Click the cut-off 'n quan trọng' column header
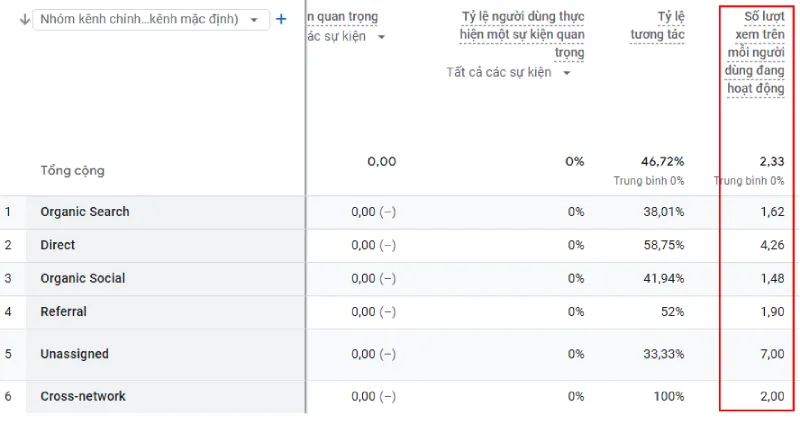The image size is (800, 424). 342,17
